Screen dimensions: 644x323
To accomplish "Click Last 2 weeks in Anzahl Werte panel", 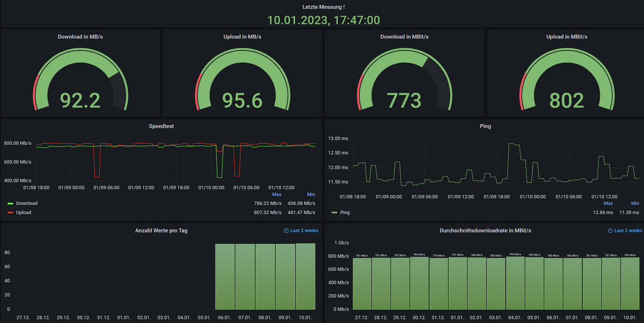I will click(304, 231).
